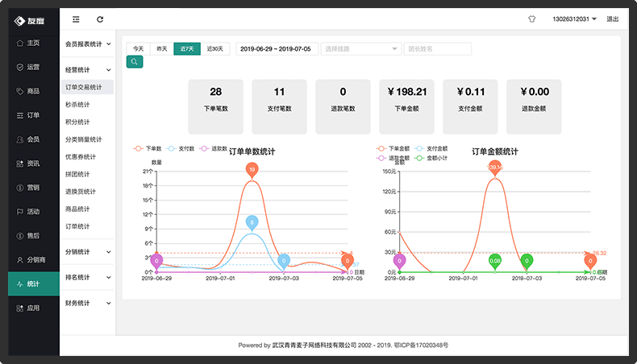The width and height of the screenshot is (637, 364).
Task: Toggle 金额小计 series in amount legend
Action: (x=431, y=158)
